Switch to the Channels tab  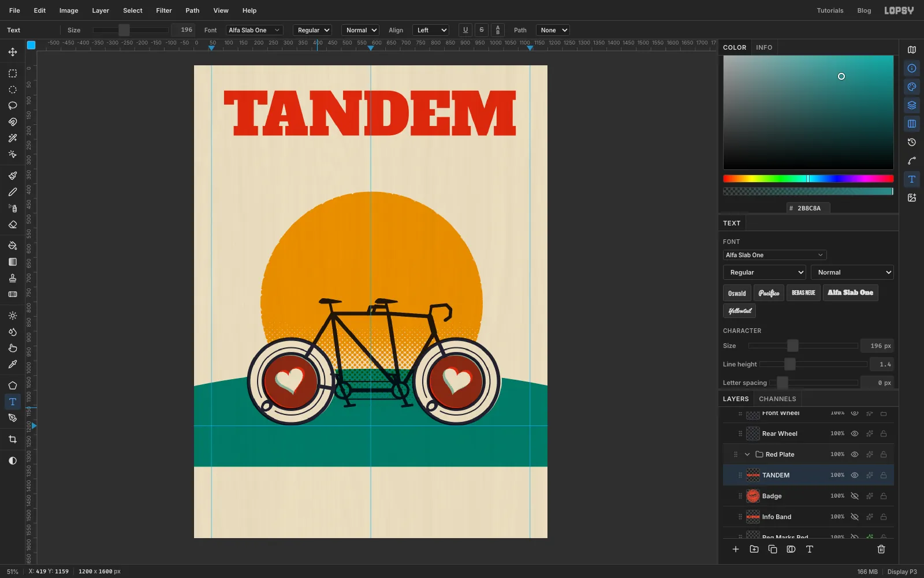(x=777, y=399)
